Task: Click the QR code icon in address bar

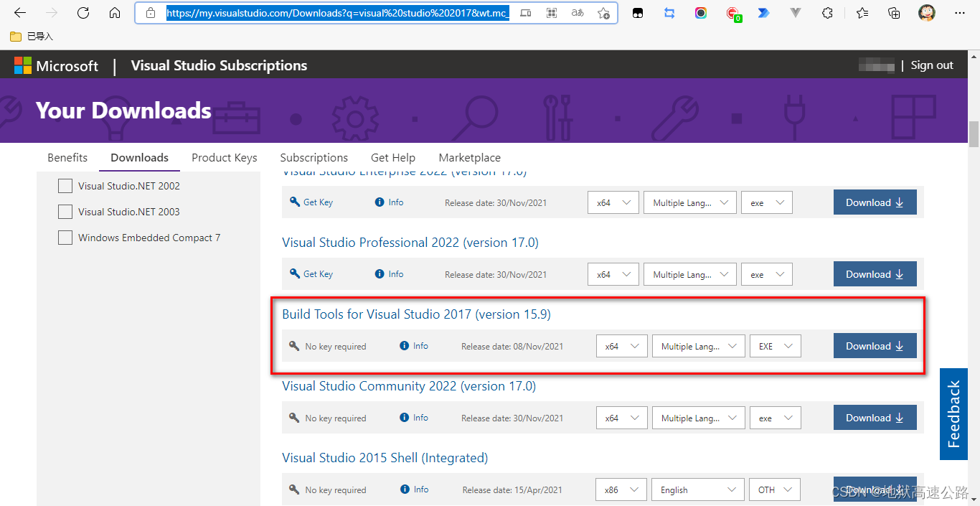Action: point(552,13)
